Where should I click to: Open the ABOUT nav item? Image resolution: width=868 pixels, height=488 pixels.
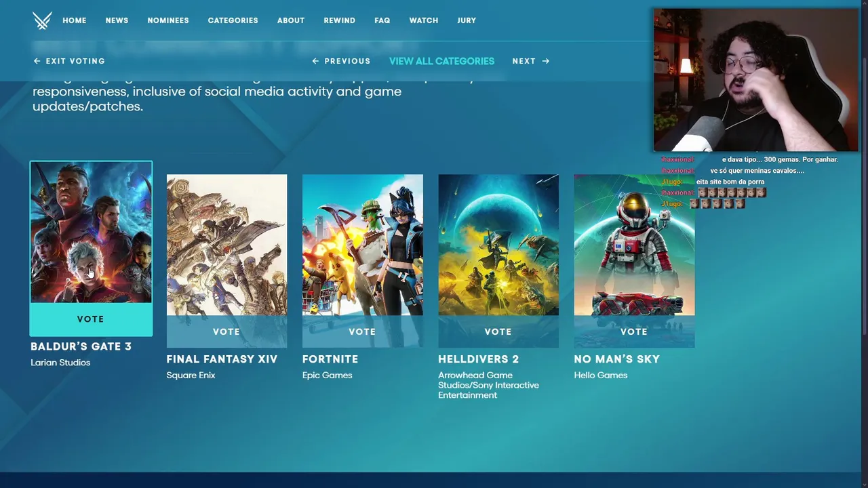[x=291, y=20]
